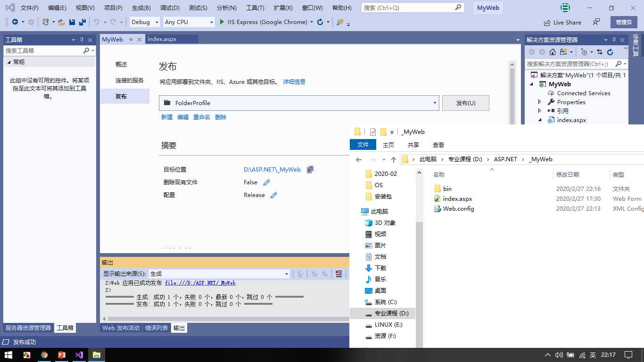Edit the Release configuration pencil icon
Screen dimensions: 644x362
[x=273, y=195]
